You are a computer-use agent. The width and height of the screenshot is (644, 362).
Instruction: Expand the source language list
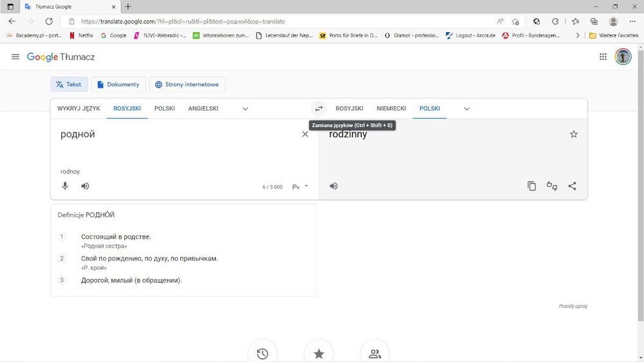[x=245, y=109]
